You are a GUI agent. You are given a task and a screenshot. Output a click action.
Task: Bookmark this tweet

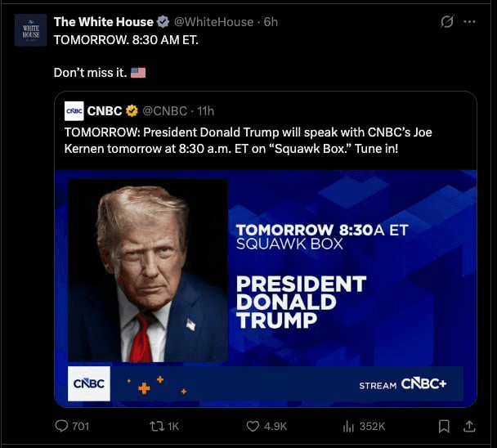coord(444,426)
